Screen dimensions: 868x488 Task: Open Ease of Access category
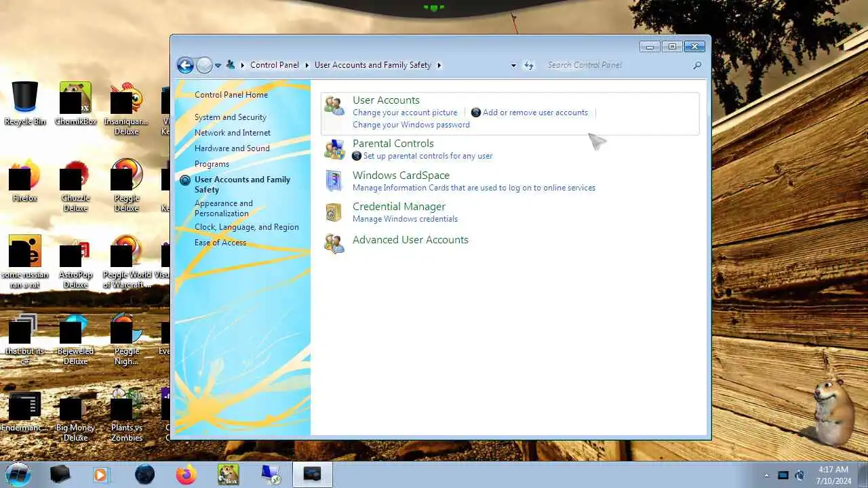(220, 243)
